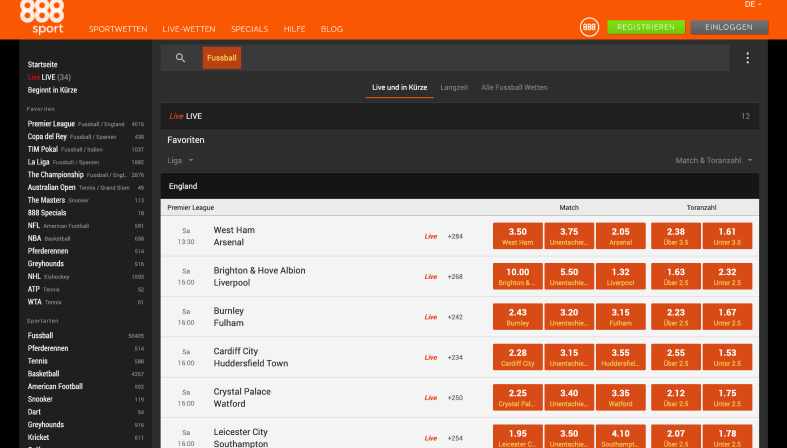Open the Match & Toranzahl dropdown
Image resolution: width=787 pixels, height=448 pixels.
tap(714, 161)
